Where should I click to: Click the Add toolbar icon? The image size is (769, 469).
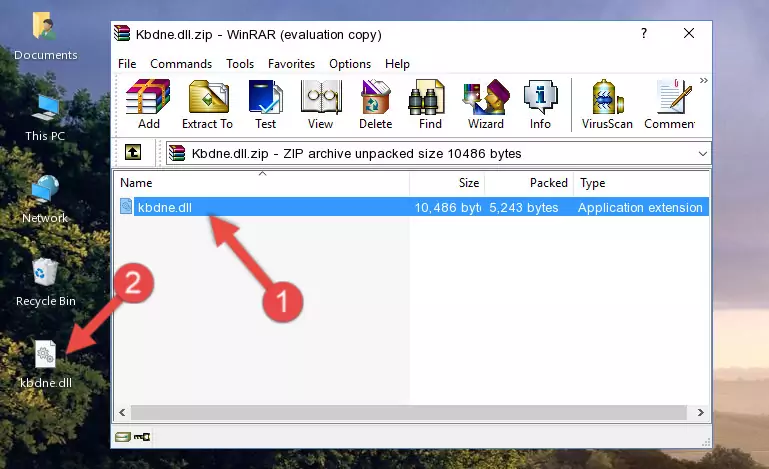149,104
